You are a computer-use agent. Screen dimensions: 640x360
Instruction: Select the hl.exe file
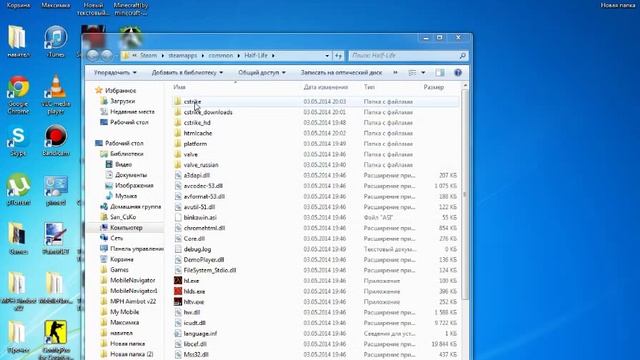pos(191,281)
